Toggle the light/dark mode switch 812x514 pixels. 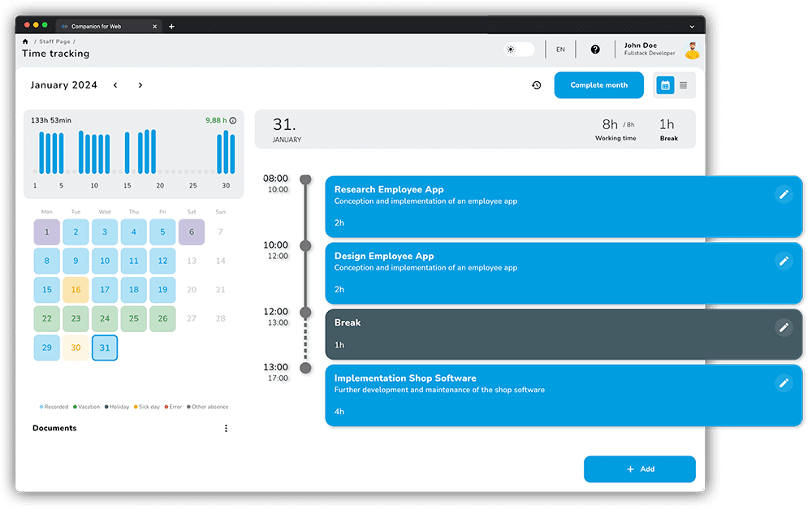coord(518,50)
